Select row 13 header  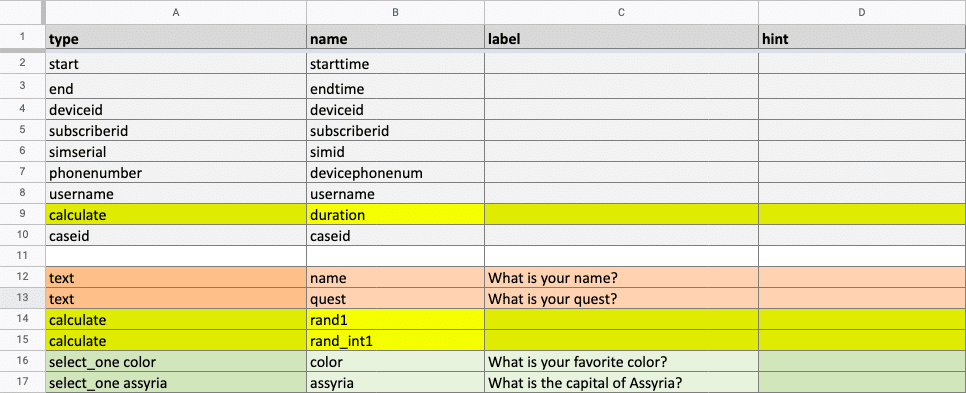click(x=22, y=298)
